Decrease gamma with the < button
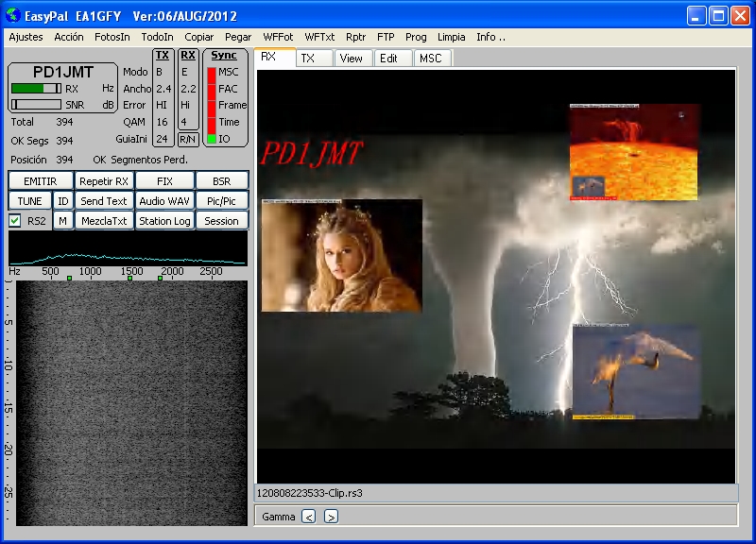 click(x=309, y=517)
